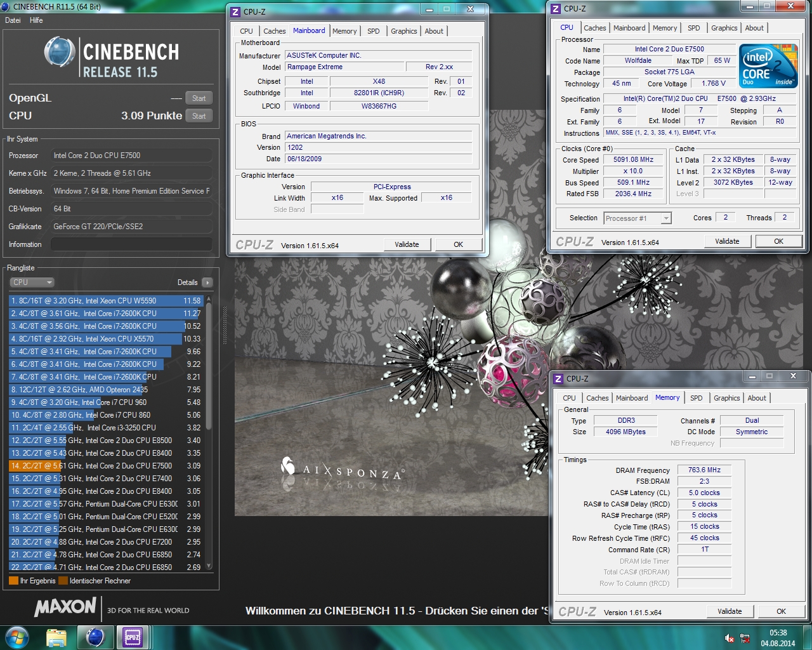Click the network tray icon

[745, 638]
